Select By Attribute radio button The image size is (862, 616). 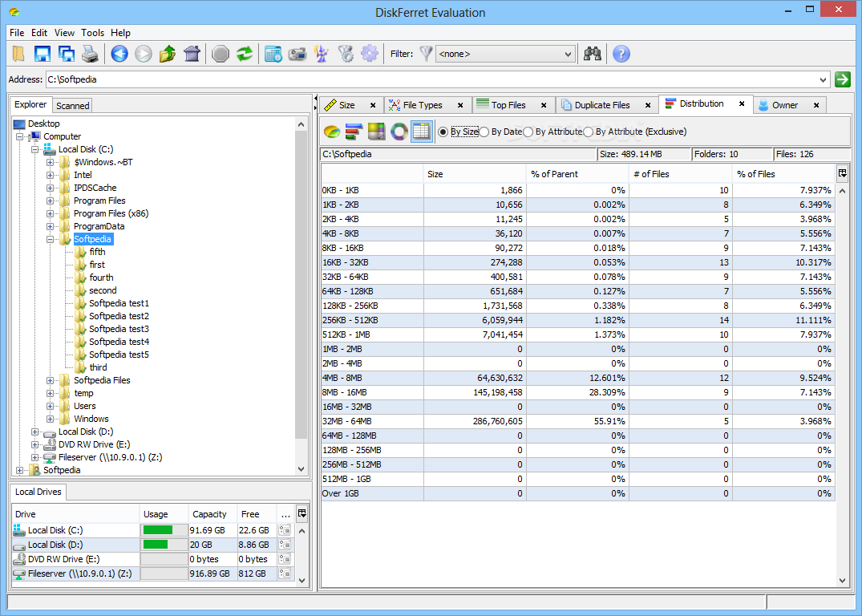[528, 132]
